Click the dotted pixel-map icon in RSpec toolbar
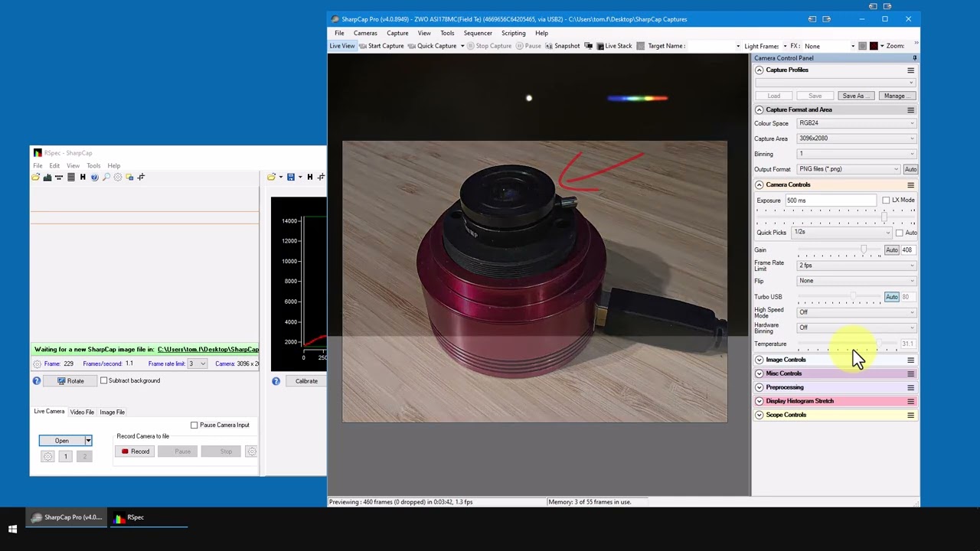 click(x=59, y=177)
